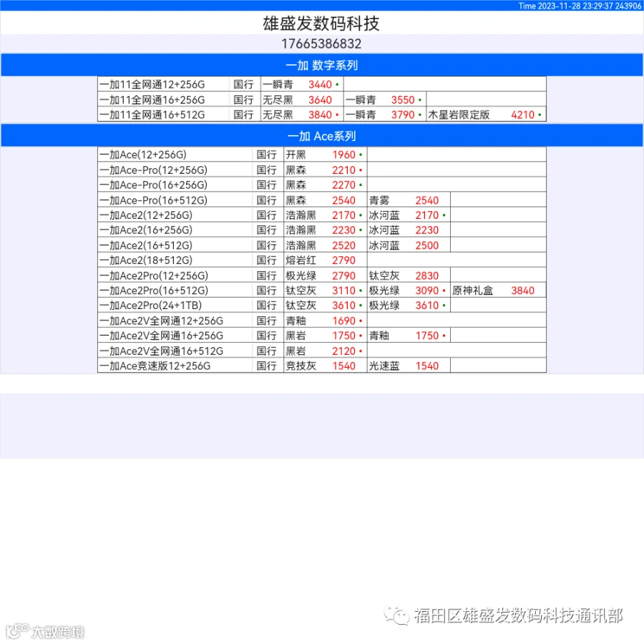Click the 2540 price beside 青雾
This screenshot has height=644, width=644.
pos(426,200)
